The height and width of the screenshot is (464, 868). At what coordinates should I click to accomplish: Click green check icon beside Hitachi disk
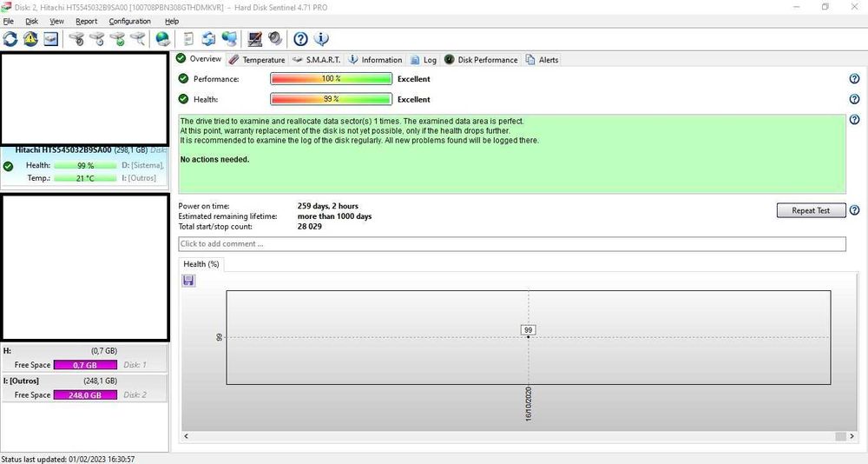pyautogui.click(x=9, y=166)
